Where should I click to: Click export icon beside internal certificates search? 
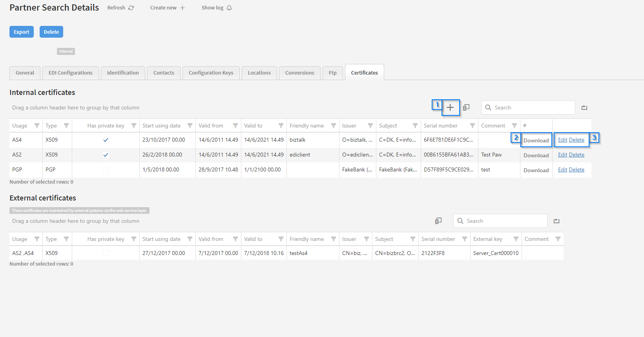tap(584, 107)
